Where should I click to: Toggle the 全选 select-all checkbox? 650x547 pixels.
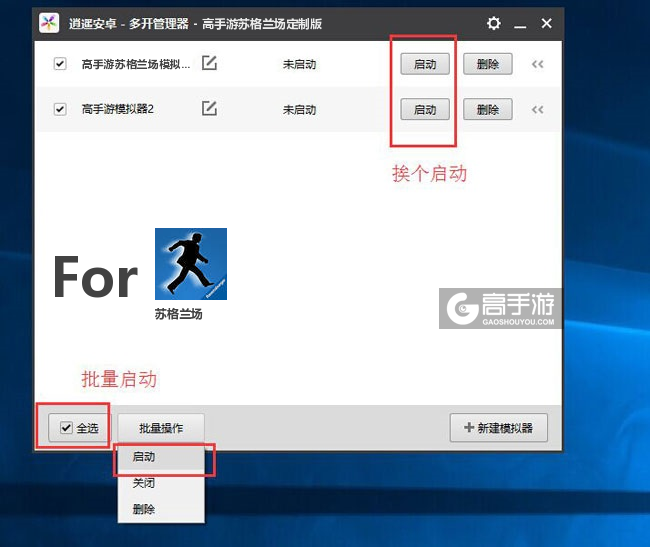(x=66, y=428)
